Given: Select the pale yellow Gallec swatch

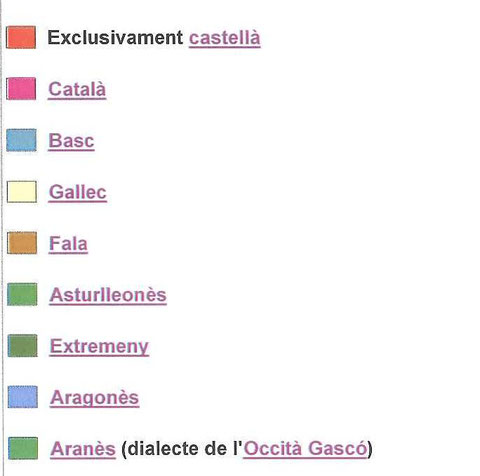Looking at the screenshot, I should [22, 192].
